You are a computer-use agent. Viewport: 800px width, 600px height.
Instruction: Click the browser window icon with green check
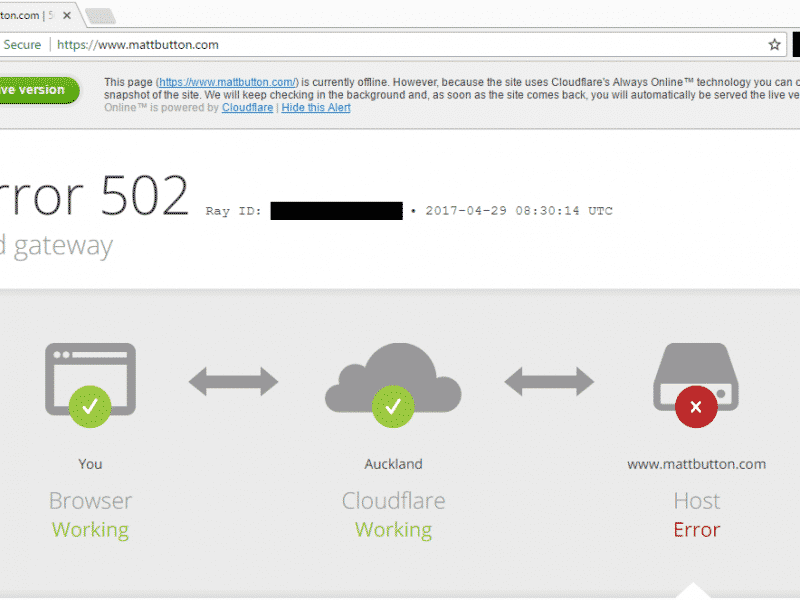(90, 385)
